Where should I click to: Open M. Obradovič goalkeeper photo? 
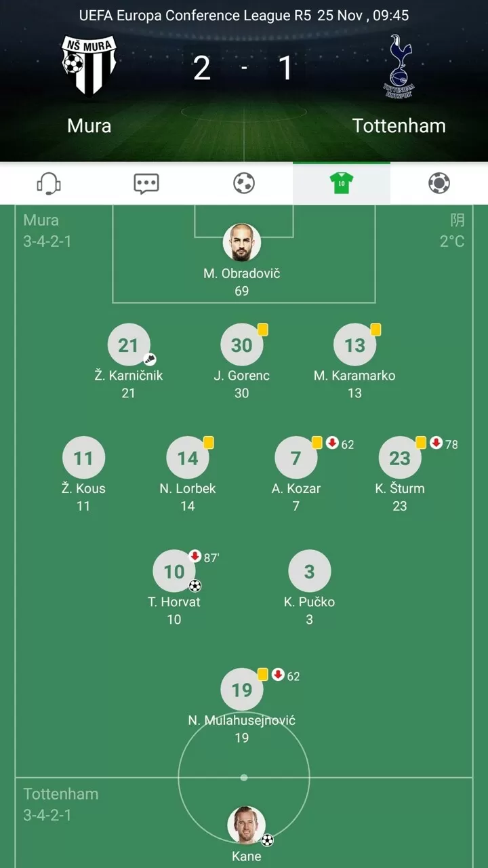pyautogui.click(x=242, y=243)
